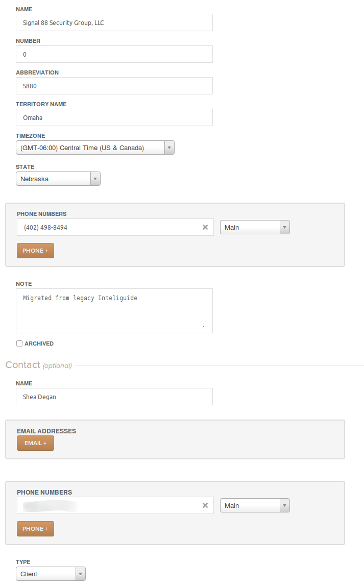Remove the contact's phone number entry
364x588 pixels.
coord(205,505)
